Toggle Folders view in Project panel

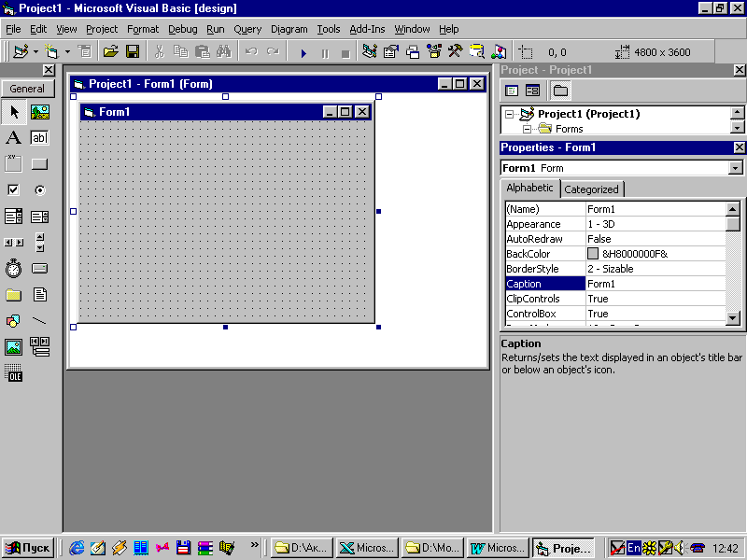tap(560, 91)
